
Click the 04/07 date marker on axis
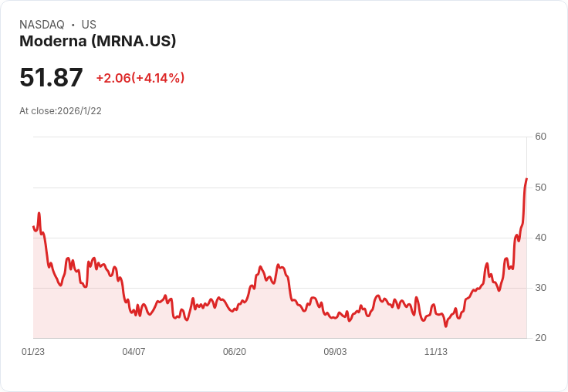tap(134, 352)
